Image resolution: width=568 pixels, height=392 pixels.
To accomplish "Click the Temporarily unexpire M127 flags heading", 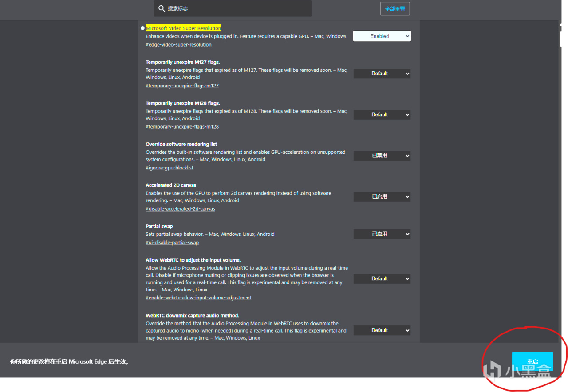I will click(x=182, y=62).
